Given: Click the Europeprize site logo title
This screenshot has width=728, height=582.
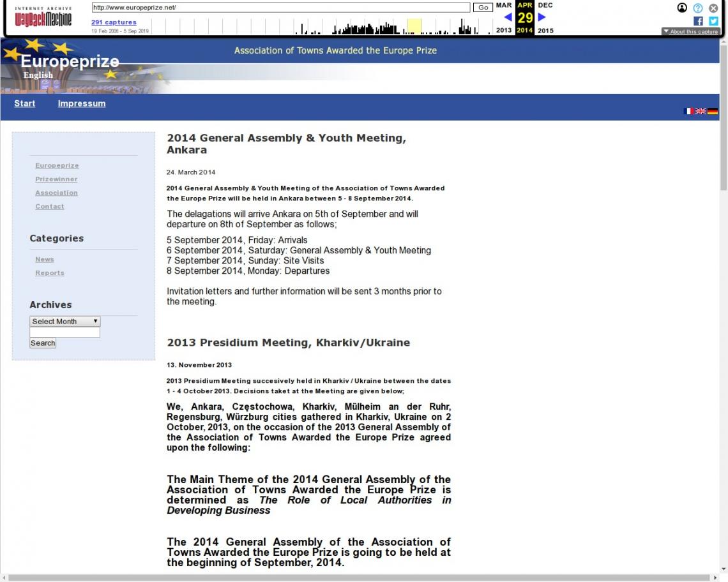Looking at the screenshot, I should (70, 61).
